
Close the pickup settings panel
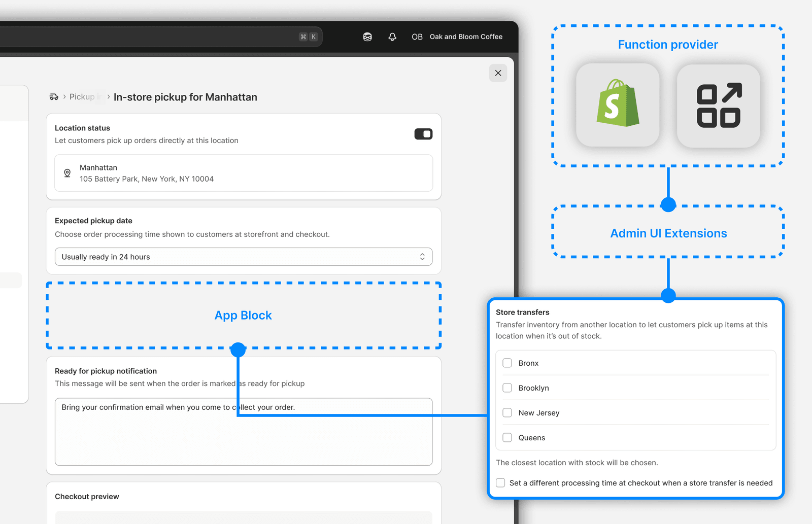(498, 73)
